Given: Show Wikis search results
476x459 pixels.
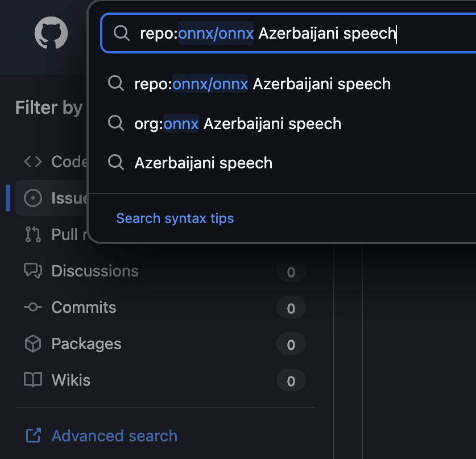Looking at the screenshot, I should point(71,380).
